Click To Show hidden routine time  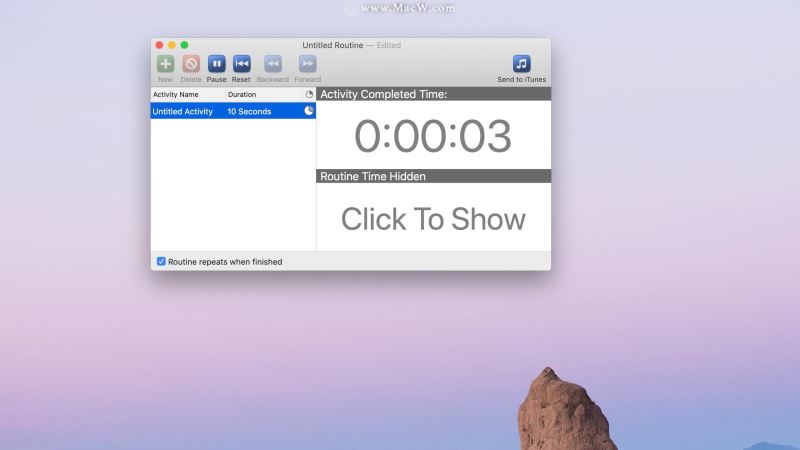[433, 219]
